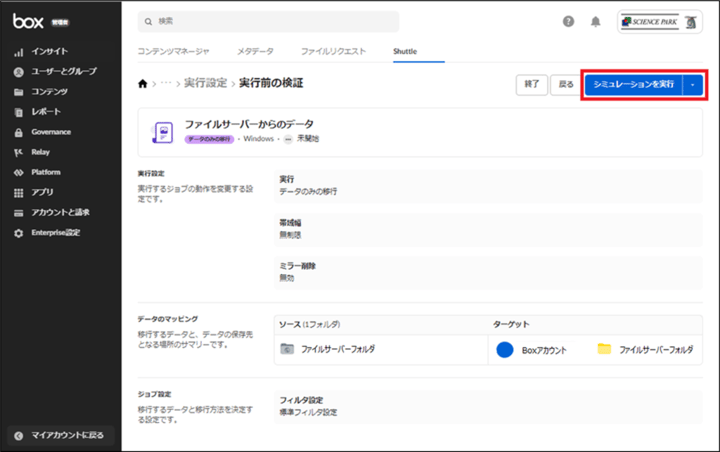Open Enterprise設定 settings
The width and height of the screenshot is (720, 452).
pyautogui.click(x=55, y=233)
